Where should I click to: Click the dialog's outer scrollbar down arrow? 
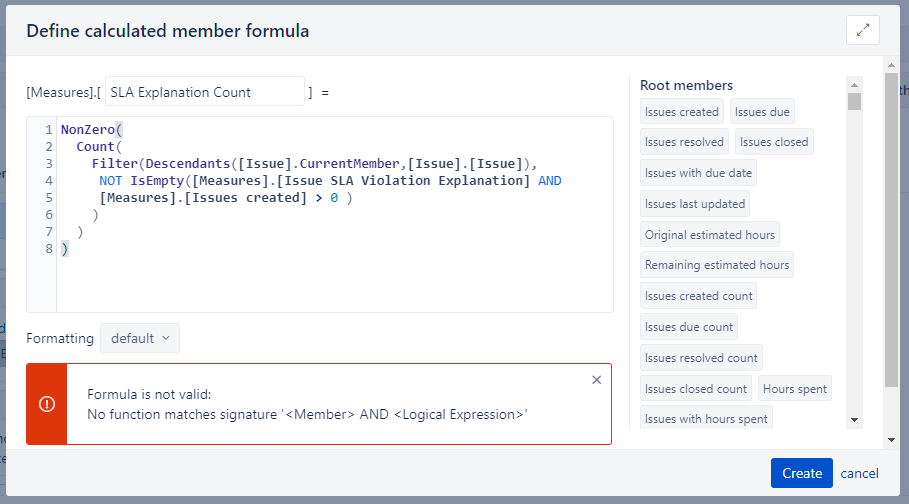pos(892,440)
